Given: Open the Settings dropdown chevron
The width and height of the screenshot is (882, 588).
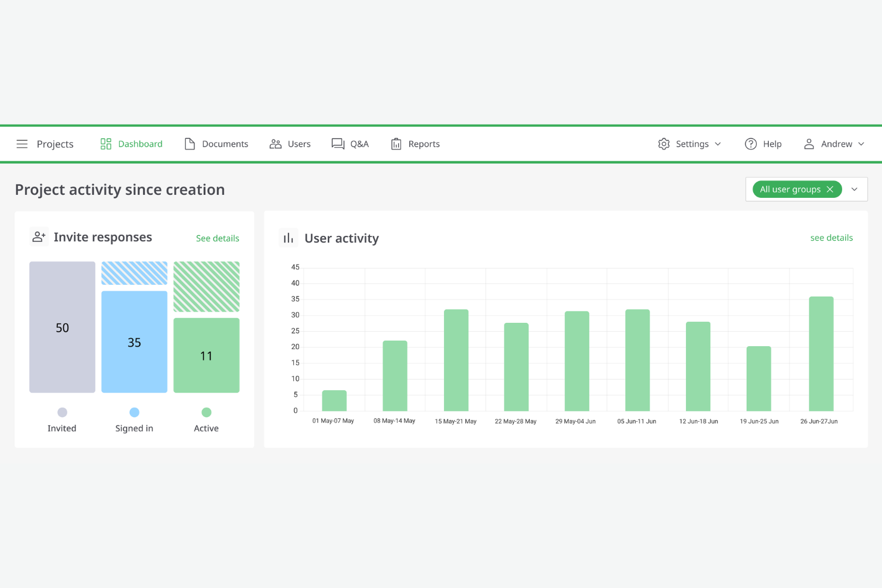Looking at the screenshot, I should tap(717, 144).
